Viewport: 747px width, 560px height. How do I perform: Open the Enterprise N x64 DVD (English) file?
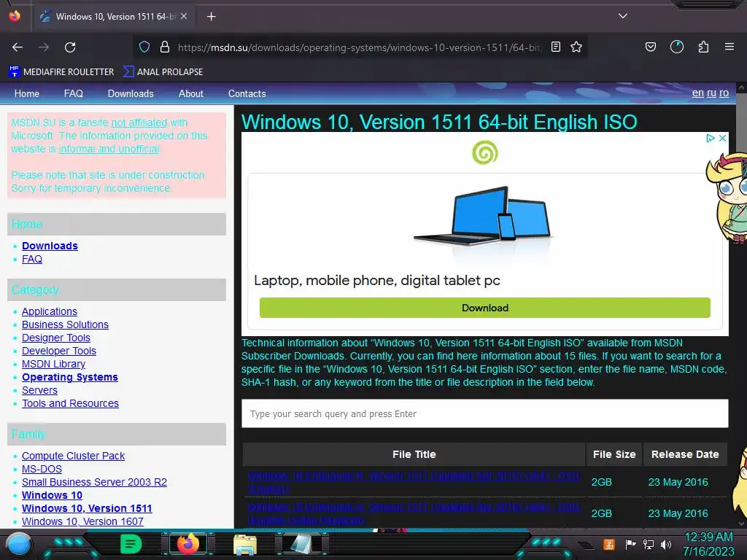413,482
